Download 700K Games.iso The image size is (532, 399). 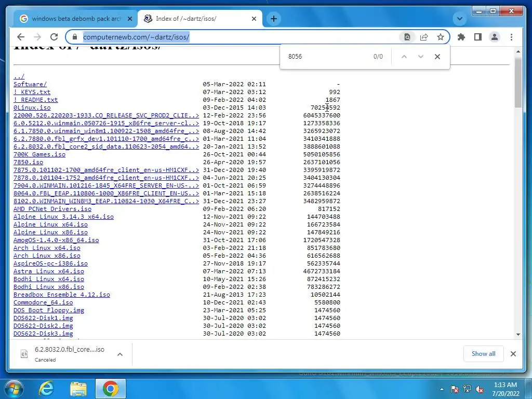pos(39,154)
